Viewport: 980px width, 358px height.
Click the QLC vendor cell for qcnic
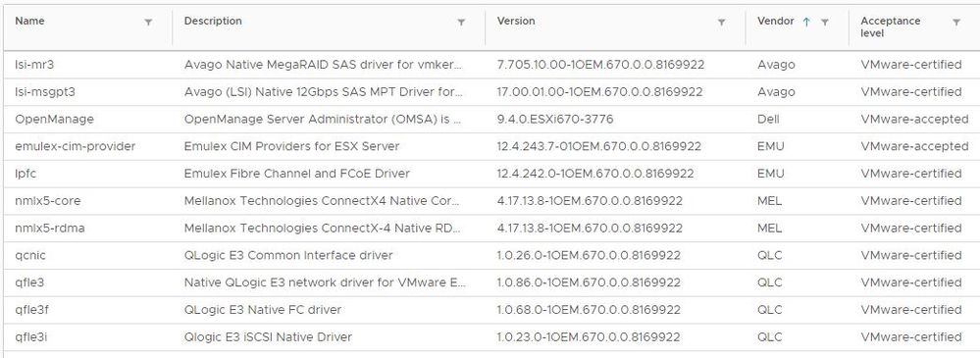769,255
